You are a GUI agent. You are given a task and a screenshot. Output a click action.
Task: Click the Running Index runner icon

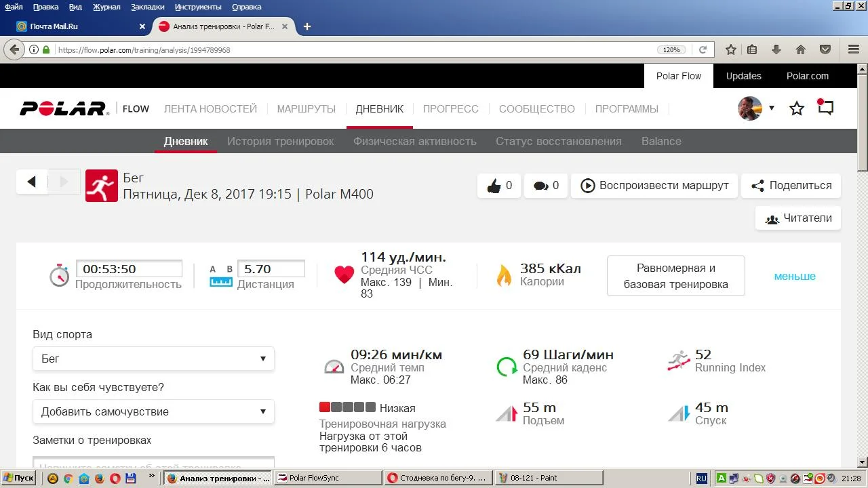click(x=679, y=361)
